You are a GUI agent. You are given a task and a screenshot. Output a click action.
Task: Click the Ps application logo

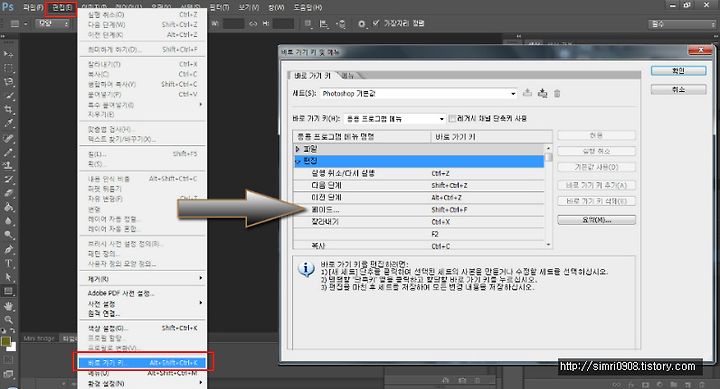[8, 7]
